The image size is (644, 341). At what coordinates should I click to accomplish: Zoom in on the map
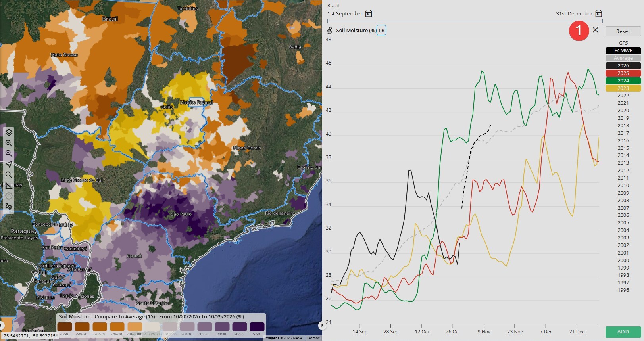(9, 143)
